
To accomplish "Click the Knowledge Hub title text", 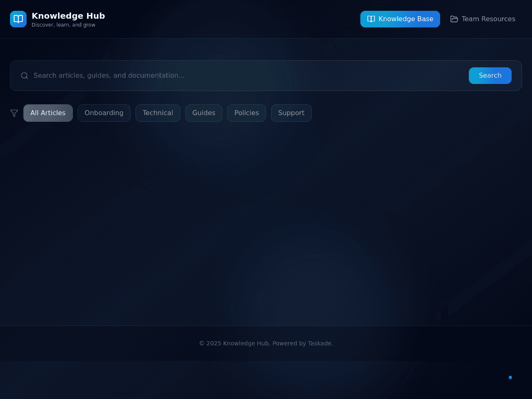I will pyautogui.click(x=68, y=16).
